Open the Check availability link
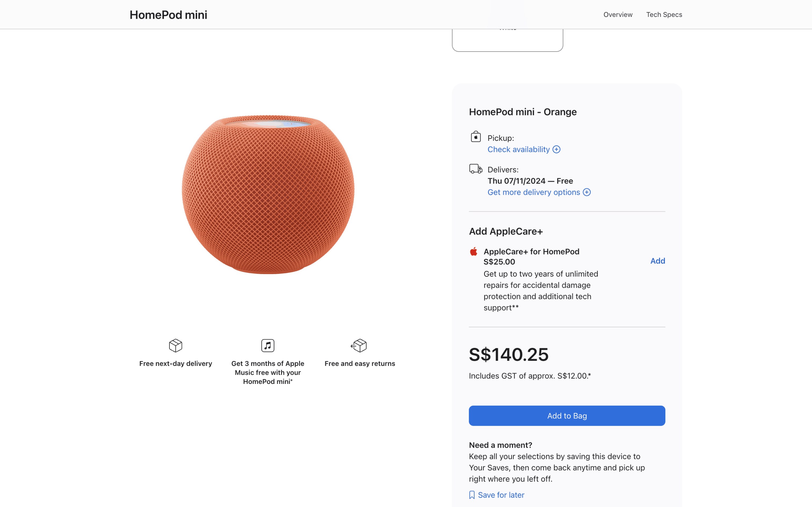This screenshot has height=507, width=812. [x=519, y=150]
